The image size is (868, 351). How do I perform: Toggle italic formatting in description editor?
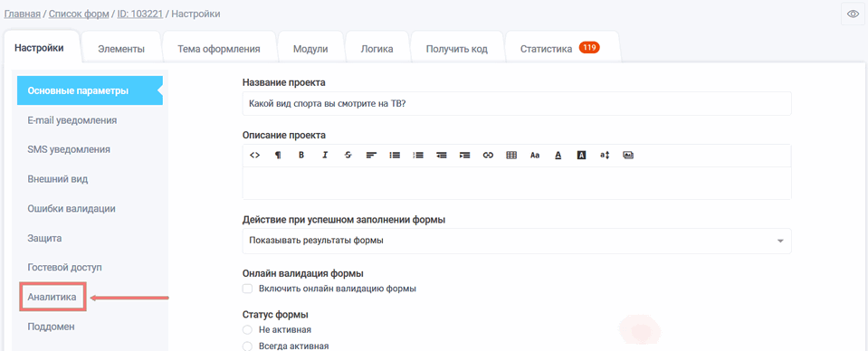[325, 156]
